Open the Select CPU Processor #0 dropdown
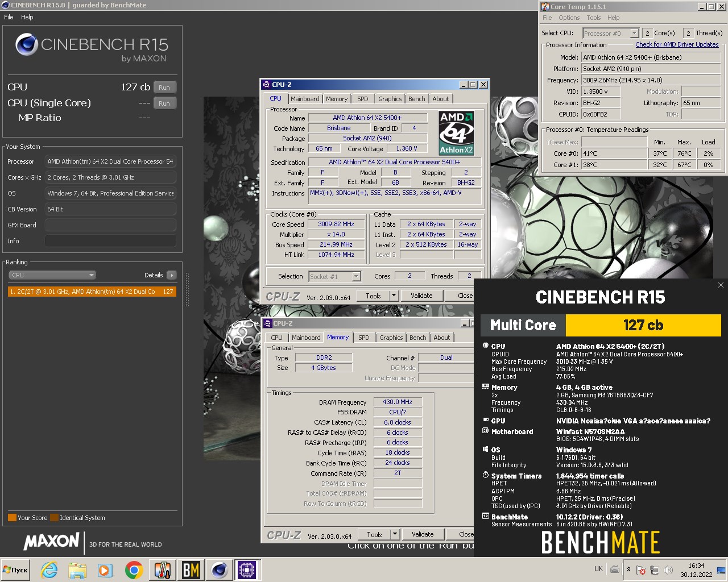This screenshot has height=582, width=728. coord(611,34)
